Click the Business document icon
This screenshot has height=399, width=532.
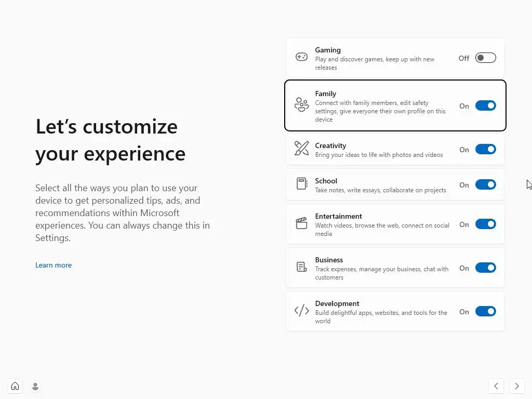point(301,267)
